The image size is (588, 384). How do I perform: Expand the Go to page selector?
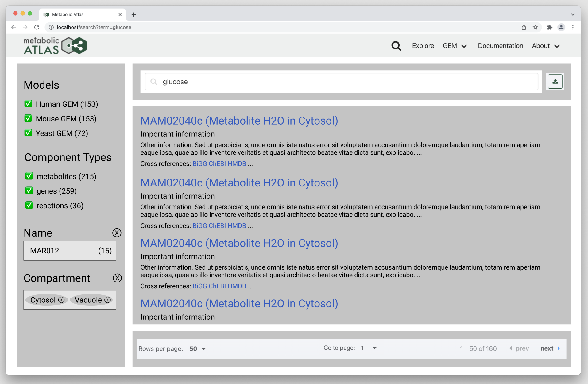pos(368,348)
